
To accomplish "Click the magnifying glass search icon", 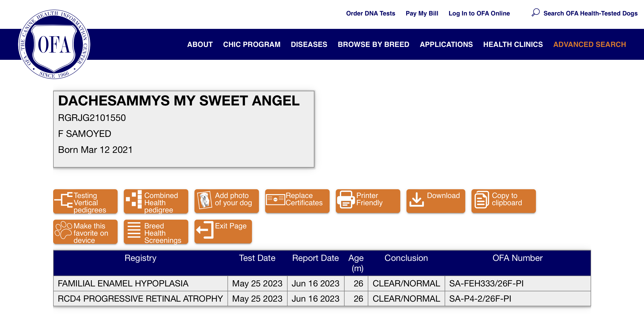I will coord(535,12).
